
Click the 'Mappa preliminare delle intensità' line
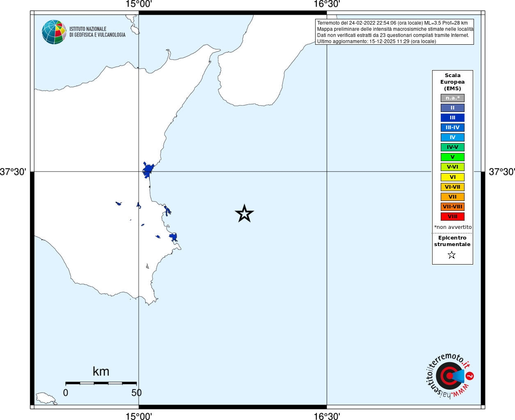tap(395, 29)
